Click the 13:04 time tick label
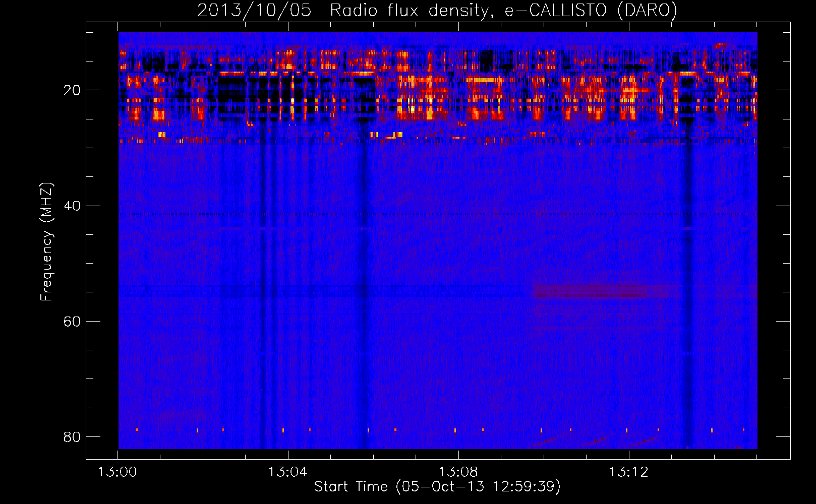This screenshot has height=504, width=816. pos(287,472)
